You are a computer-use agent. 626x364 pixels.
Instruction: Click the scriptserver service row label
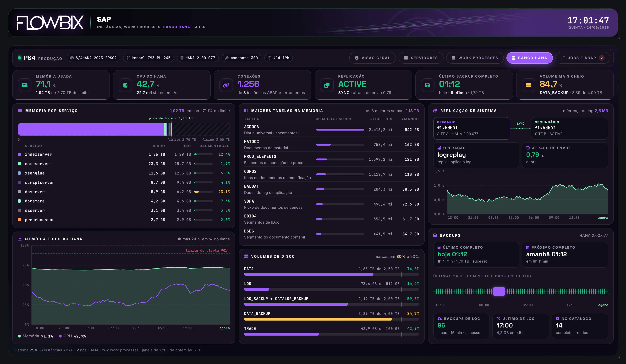[x=40, y=182]
